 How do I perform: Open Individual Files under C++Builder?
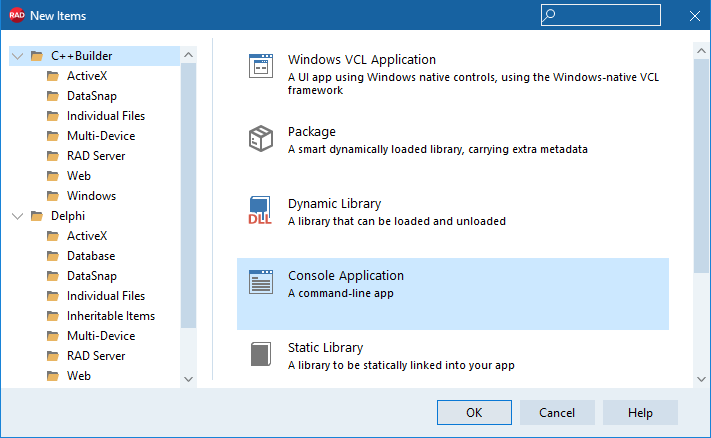(x=106, y=116)
